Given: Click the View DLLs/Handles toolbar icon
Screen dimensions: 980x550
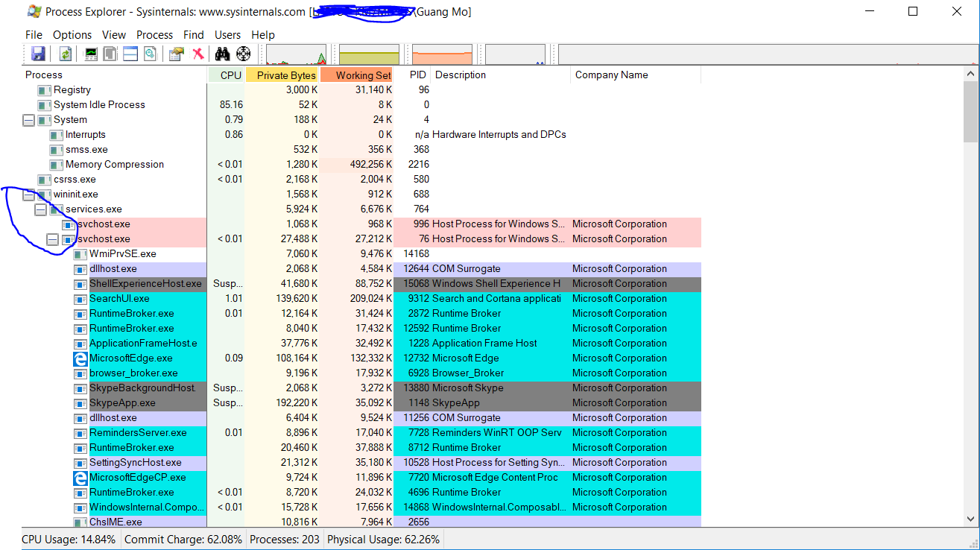Looking at the screenshot, I should click(x=151, y=54).
